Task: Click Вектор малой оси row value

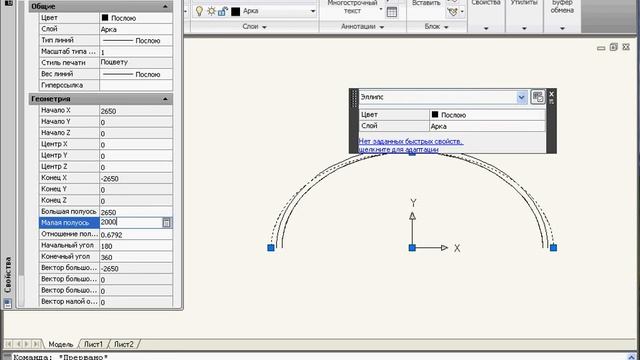Action: (136, 302)
